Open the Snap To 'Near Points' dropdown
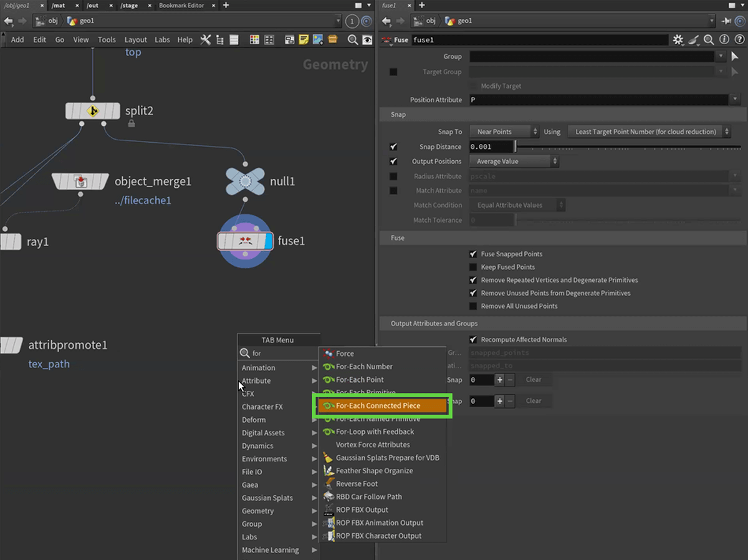Image resolution: width=748 pixels, height=560 pixels. pyautogui.click(x=504, y=132)
